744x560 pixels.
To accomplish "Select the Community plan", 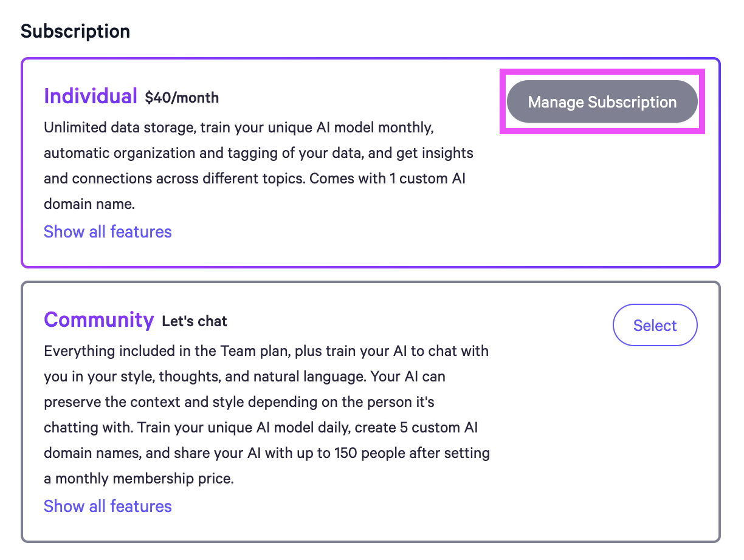I will point(655,326).
